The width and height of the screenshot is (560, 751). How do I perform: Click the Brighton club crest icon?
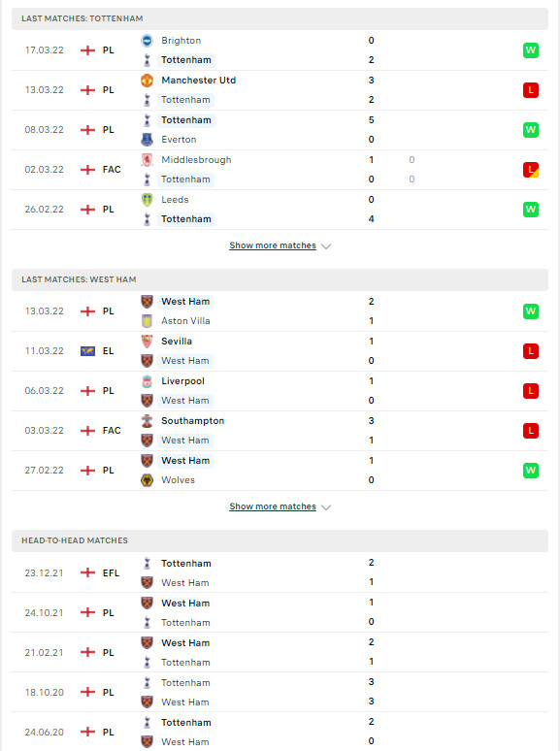(148, 41)
